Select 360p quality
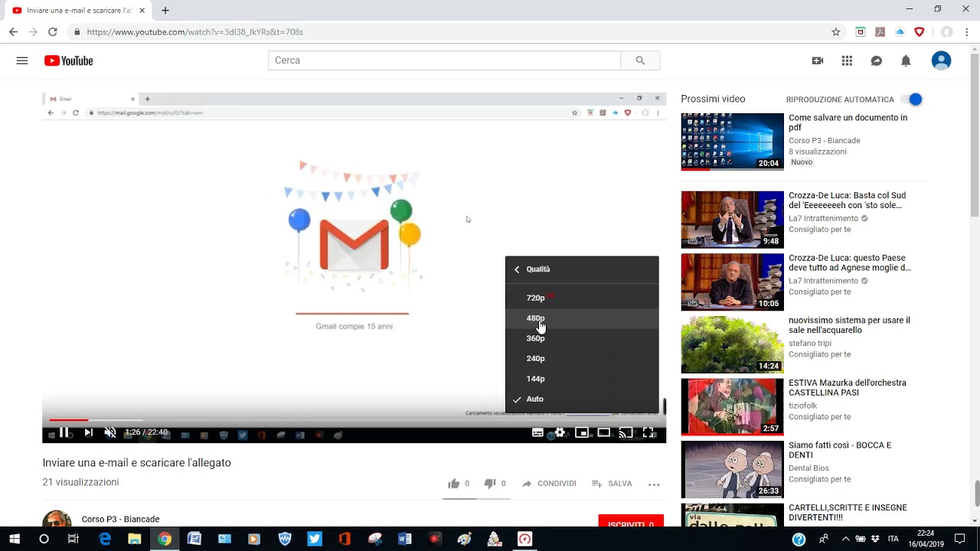Image resolution: width=980 pixels, height=551 pixels. tap(582, 338)
